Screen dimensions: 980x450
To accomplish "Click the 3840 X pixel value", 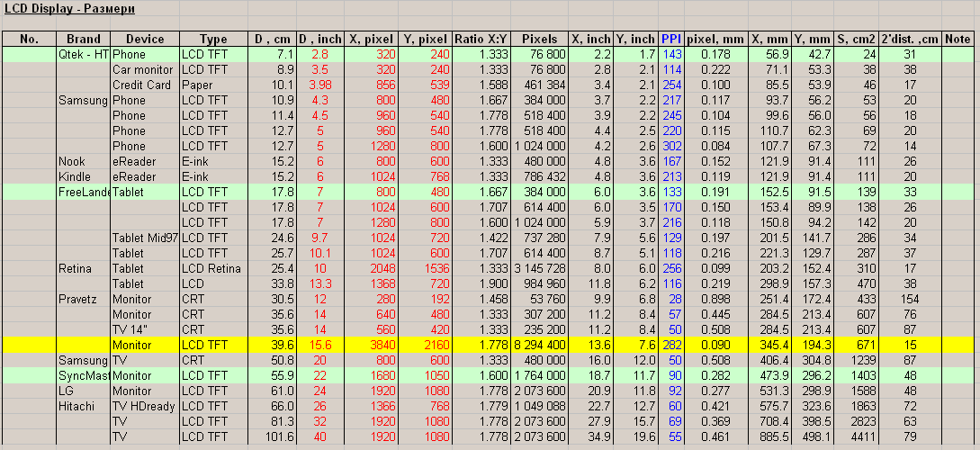I will point(370,345).
